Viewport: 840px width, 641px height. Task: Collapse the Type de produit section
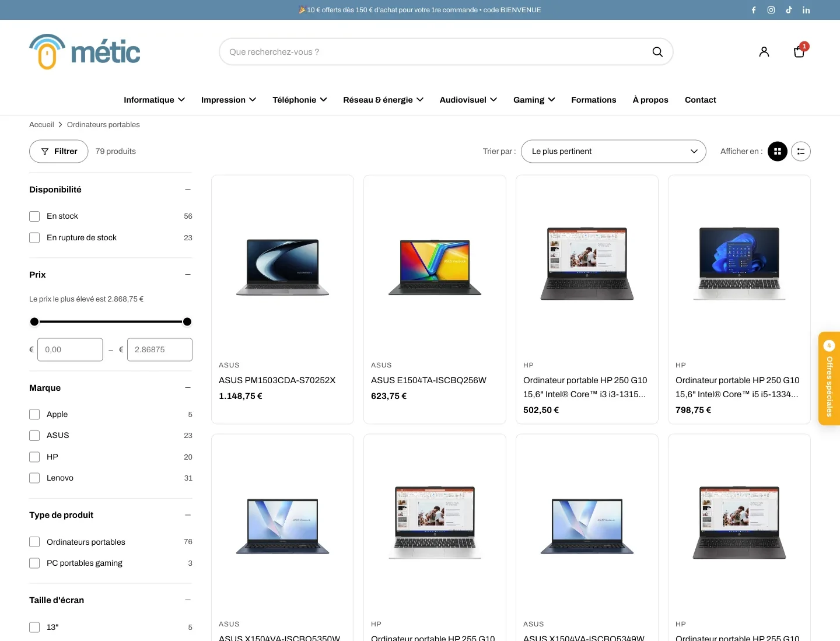pyautogui.click(x=188, y=515)
